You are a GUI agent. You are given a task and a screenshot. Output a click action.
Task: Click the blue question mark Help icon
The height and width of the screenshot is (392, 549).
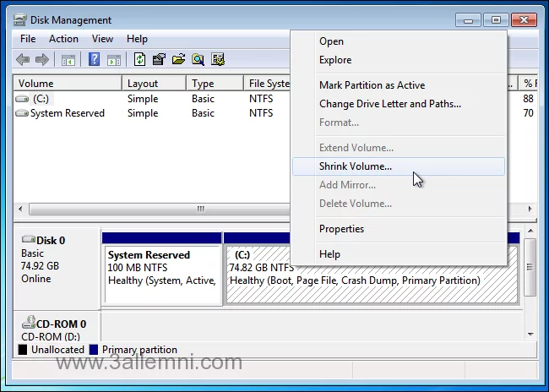pos(94,59)
